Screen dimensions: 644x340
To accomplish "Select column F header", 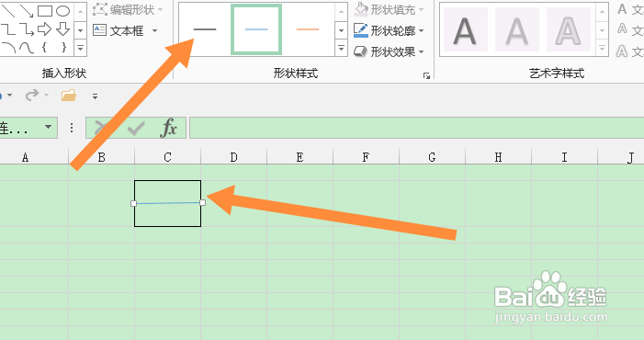I will (x=366, y=157).
